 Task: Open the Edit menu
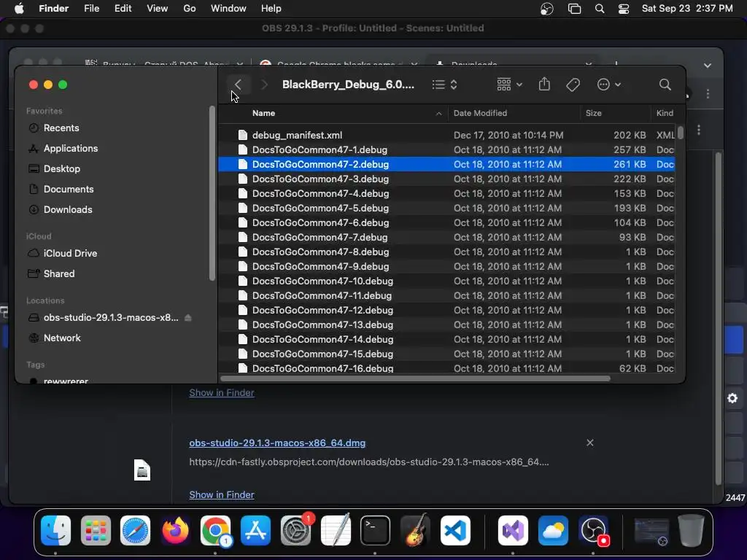[123, 9]
